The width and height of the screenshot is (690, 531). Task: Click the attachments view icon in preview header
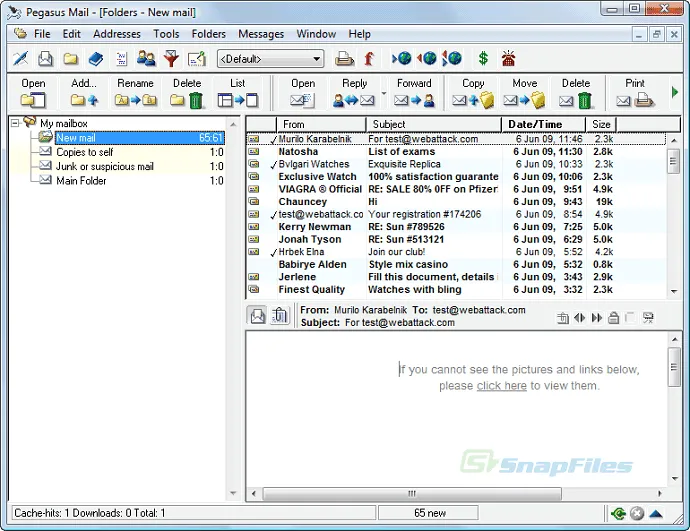coord(279,315)
